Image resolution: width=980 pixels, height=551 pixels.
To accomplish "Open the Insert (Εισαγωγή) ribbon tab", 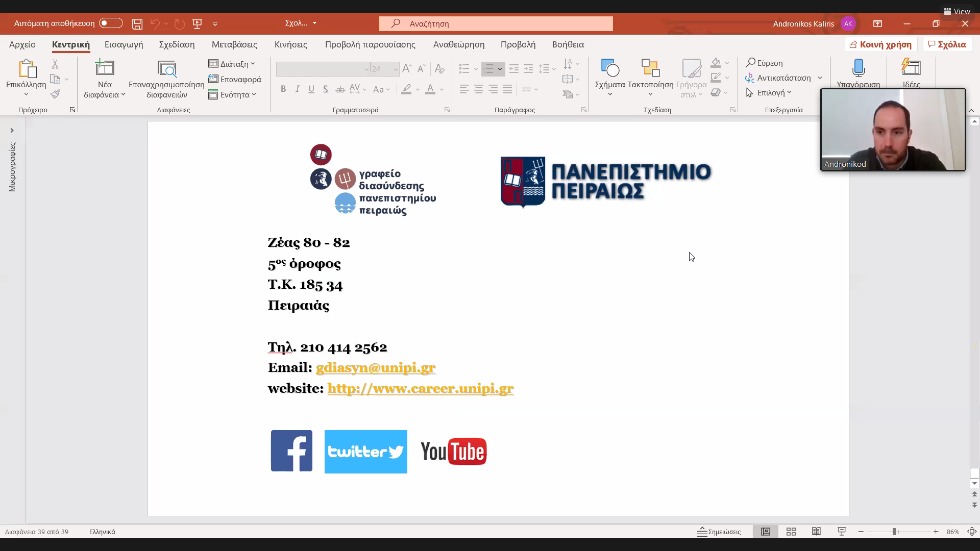I will click(x=124, y=44).
